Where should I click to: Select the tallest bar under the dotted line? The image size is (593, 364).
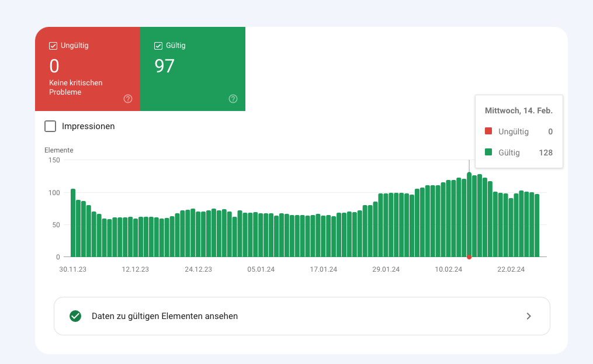469,215
